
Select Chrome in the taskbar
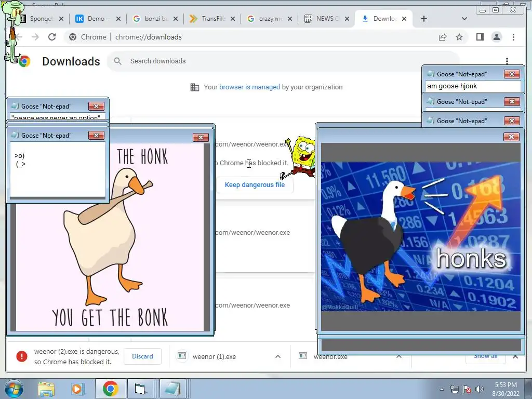(110, 389)
